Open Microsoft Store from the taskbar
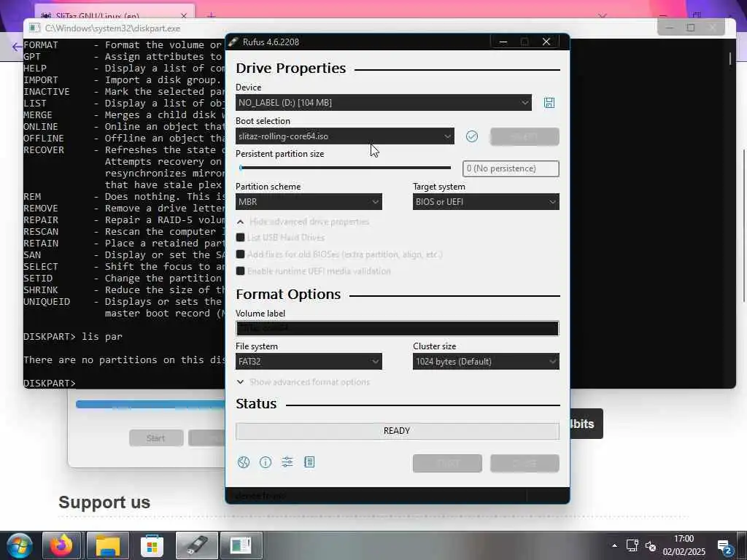 152,545
